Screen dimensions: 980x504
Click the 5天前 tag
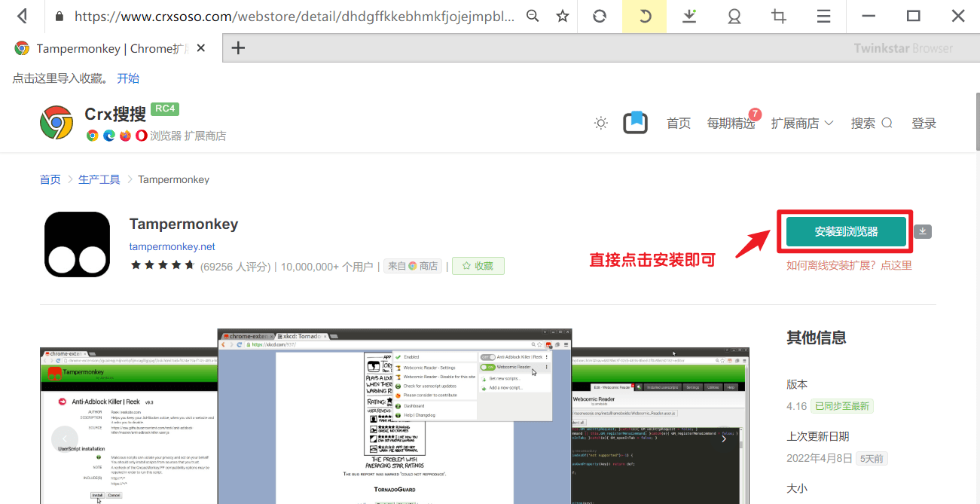pos(872,458)
